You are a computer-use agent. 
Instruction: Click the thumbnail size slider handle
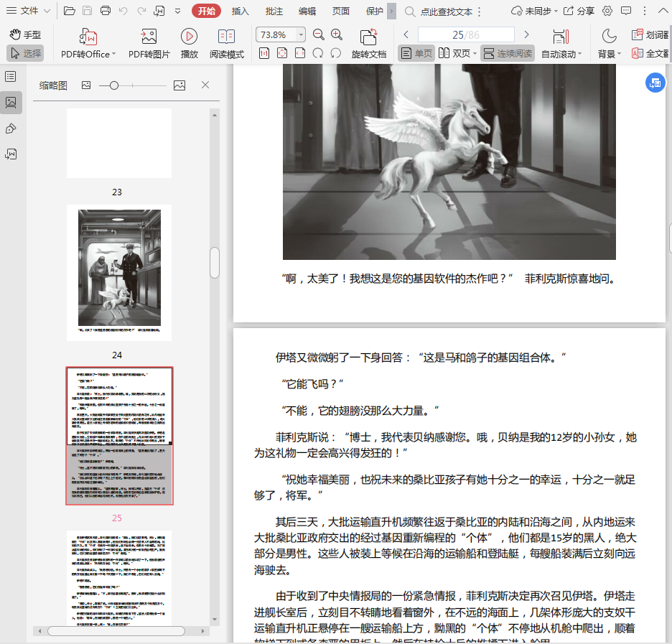click(113, 85)
